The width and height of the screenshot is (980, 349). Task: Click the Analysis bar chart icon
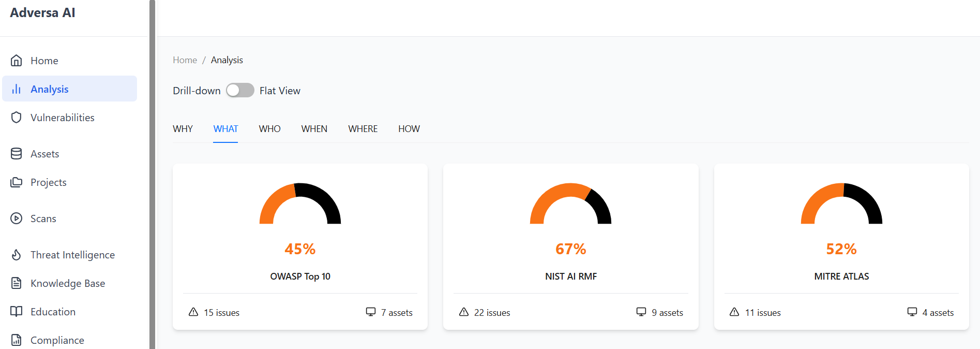[17, 89]
